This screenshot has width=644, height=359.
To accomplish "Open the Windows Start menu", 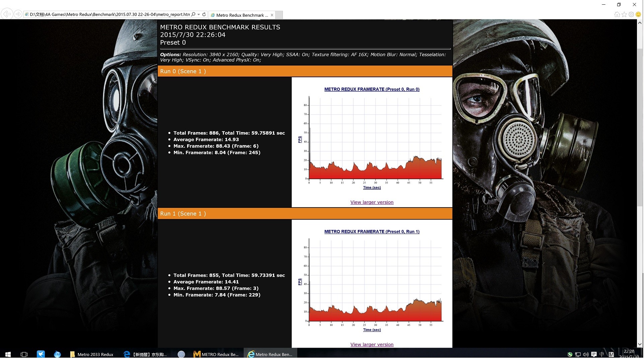I will [x=8, y=354].
